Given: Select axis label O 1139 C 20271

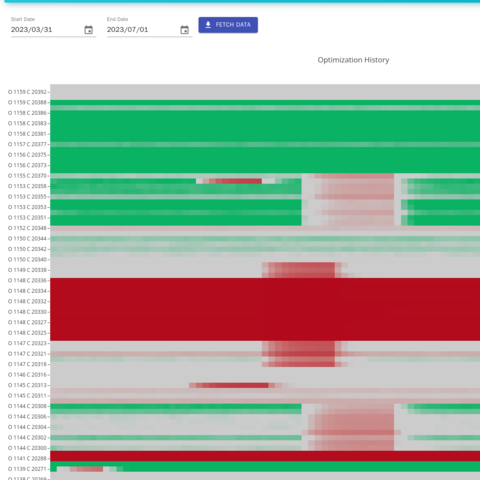Looking at the screenshot, I should coord(27,469).
